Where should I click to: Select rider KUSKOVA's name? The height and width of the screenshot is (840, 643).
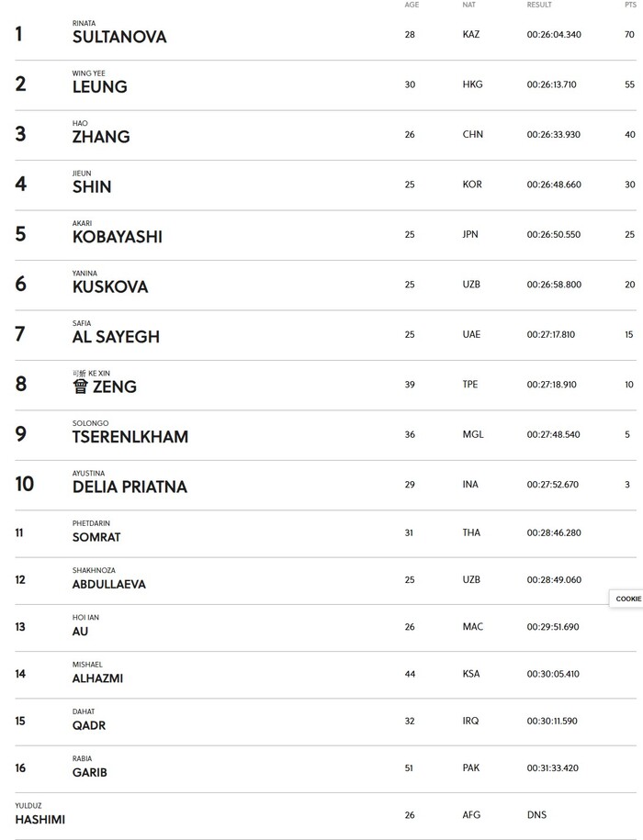pyautogui.click(x=110, y=286)
